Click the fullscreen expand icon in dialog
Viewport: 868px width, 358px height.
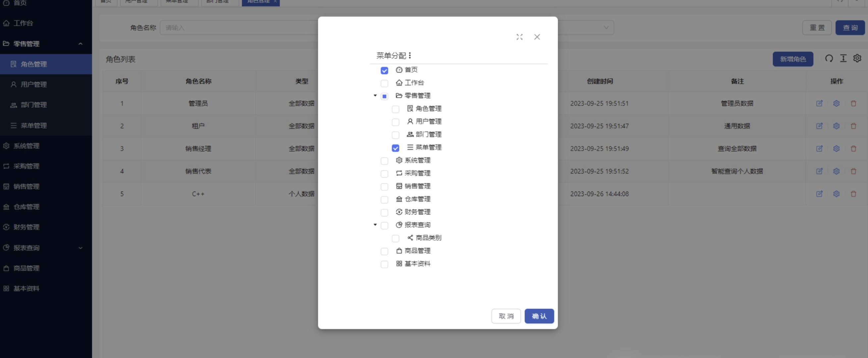519,37
